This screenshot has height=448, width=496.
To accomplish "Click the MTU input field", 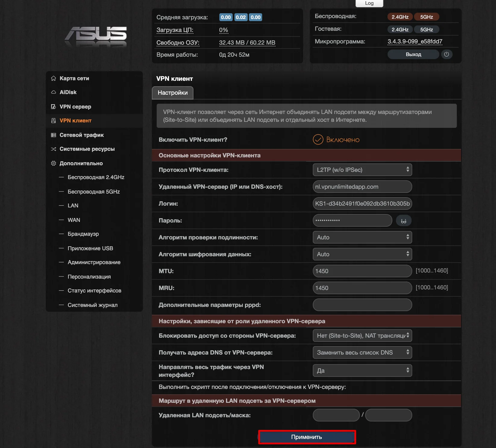I will [362, 271].
